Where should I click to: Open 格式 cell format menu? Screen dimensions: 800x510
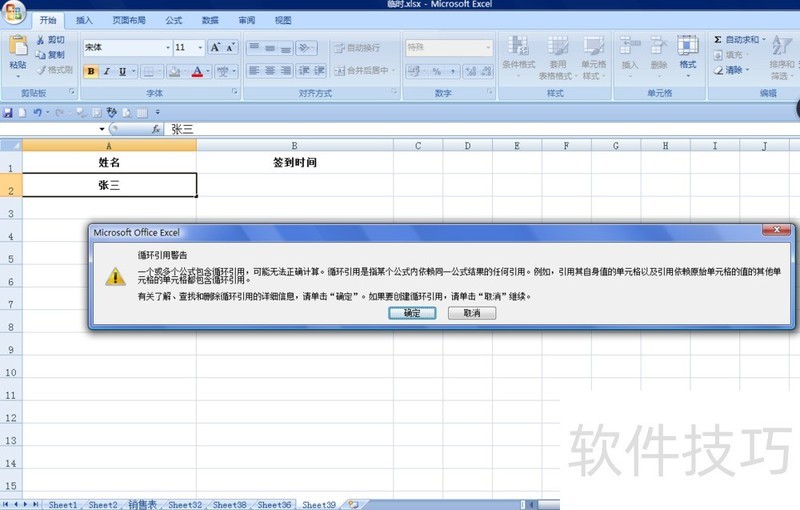tap(688, 56)
